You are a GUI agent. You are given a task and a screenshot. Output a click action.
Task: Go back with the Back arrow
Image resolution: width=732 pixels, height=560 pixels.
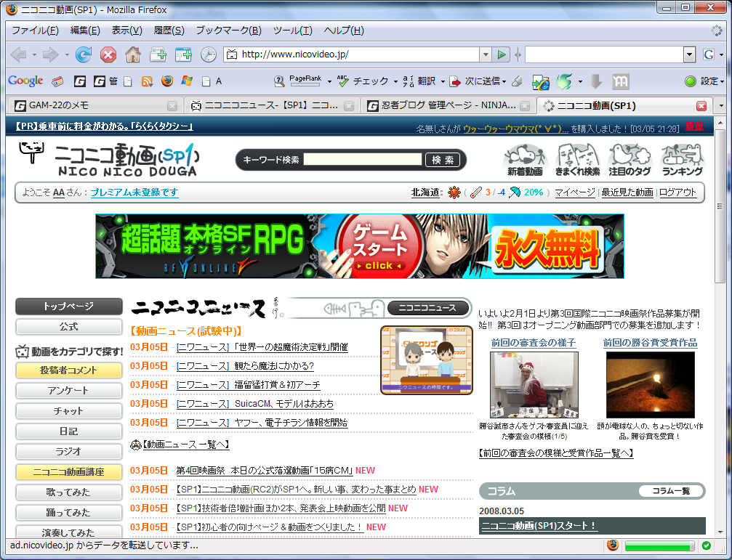[x=18, y=55]
